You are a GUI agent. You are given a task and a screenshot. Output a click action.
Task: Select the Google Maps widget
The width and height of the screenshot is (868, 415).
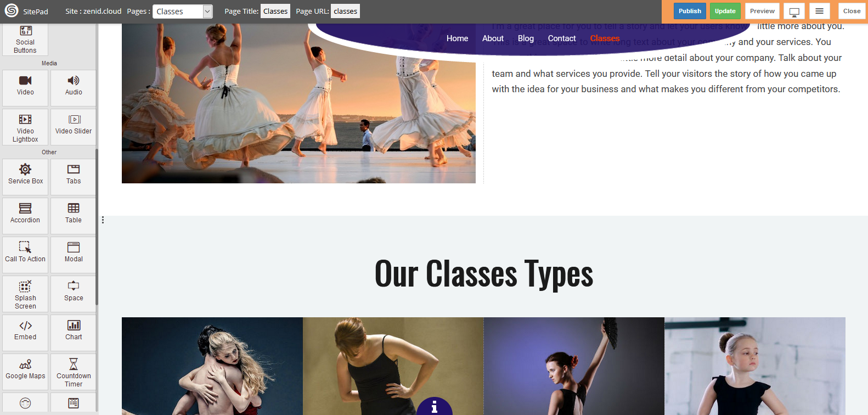coord(25,372)
